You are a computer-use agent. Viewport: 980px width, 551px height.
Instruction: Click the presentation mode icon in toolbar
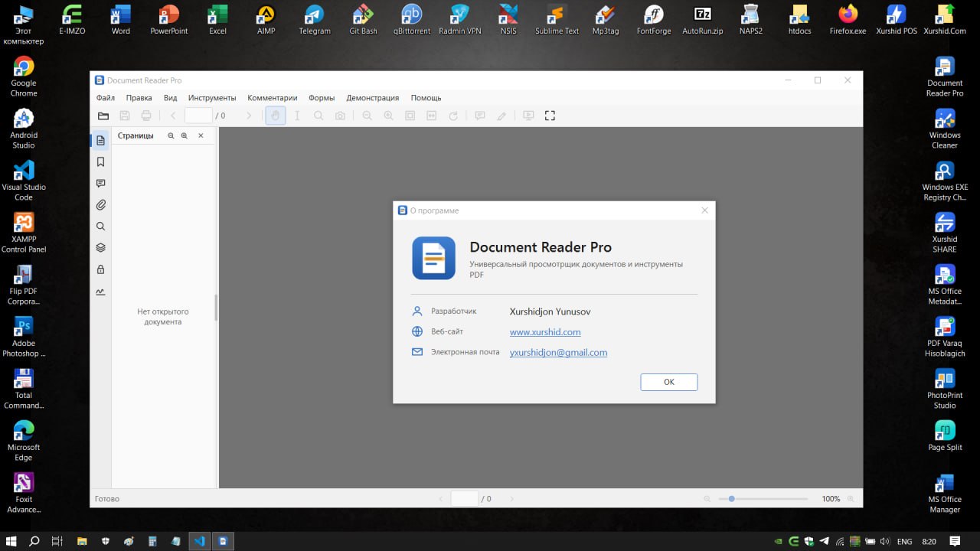(528, 116)
